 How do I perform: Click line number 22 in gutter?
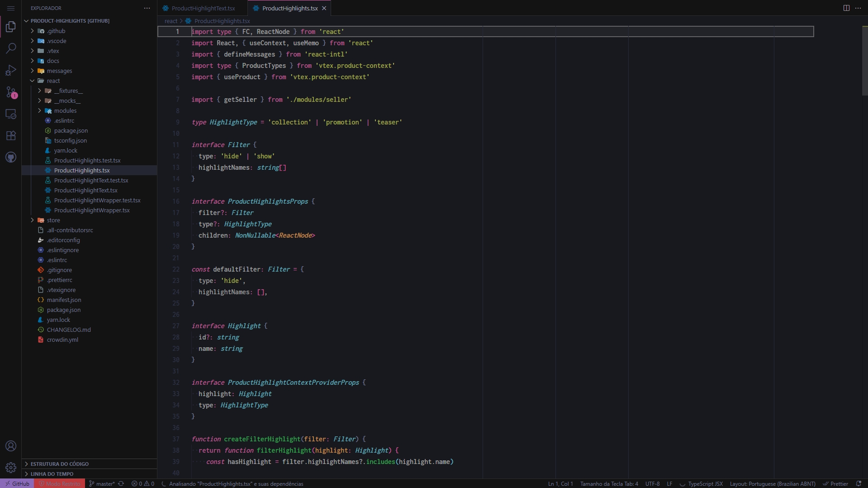176,269
